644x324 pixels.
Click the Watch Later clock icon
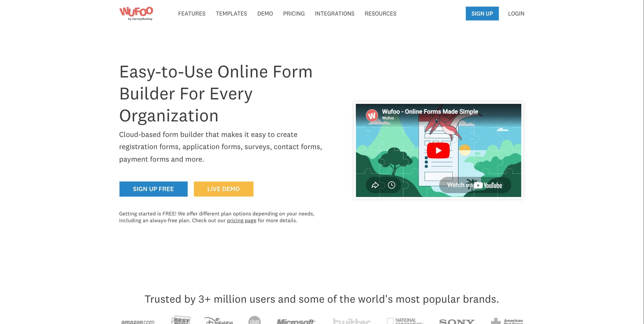pyautogui.click(x=392, y=185)
